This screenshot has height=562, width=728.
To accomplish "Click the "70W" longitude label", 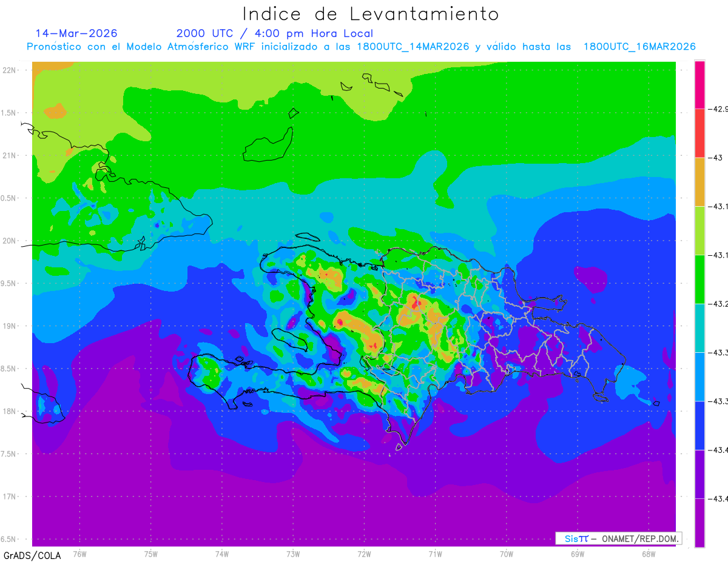I will click(507, 554).
